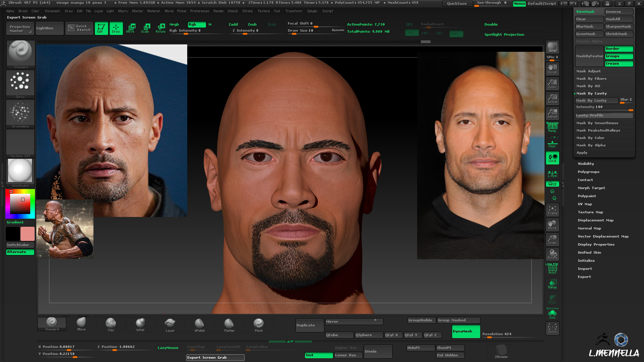The height and width of the screenshot is (362, 644).
Task: Expand the Displacement Map subpalette
Action: pos(595,220)
